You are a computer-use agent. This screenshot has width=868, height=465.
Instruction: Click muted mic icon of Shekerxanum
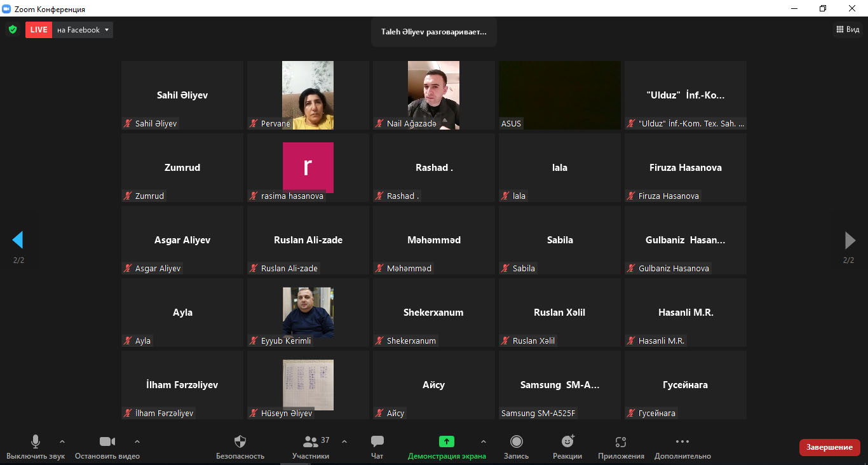tap(380, 341)
